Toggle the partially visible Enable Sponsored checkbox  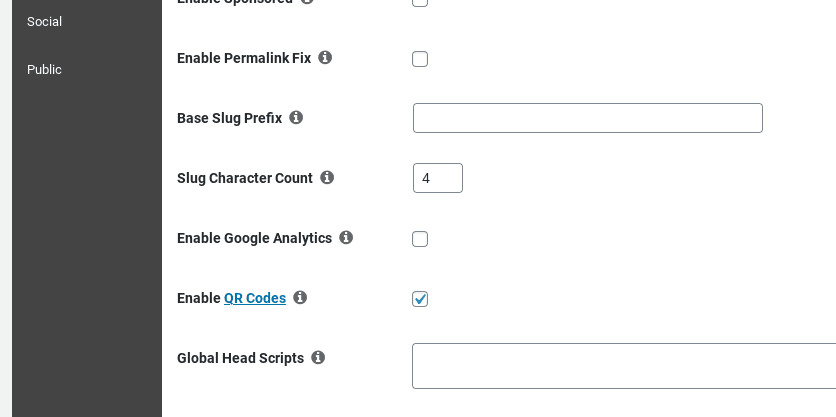(x=420, y=3)
